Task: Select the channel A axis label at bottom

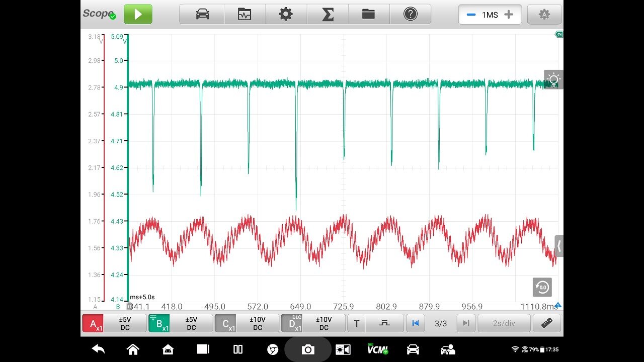Action: coord(96,306)
